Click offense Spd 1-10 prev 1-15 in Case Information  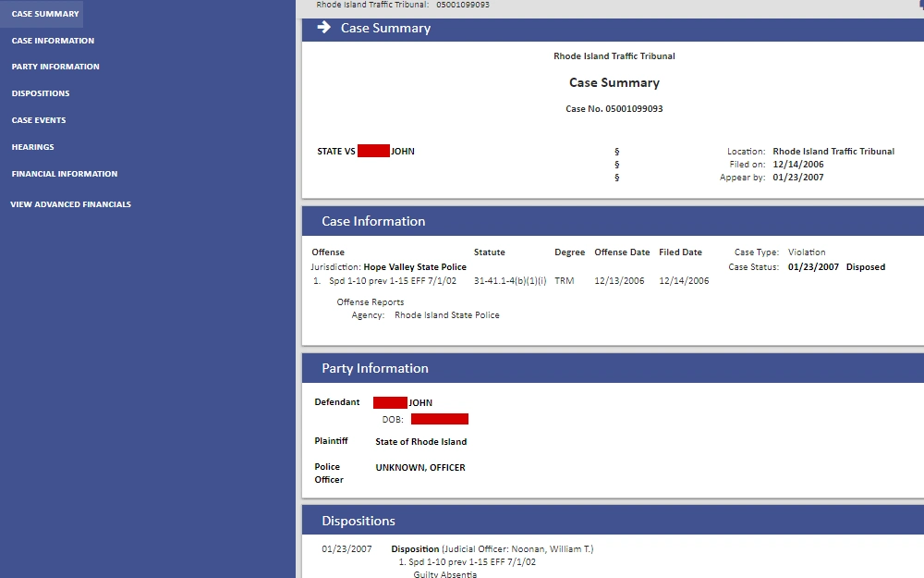(393, 281)
